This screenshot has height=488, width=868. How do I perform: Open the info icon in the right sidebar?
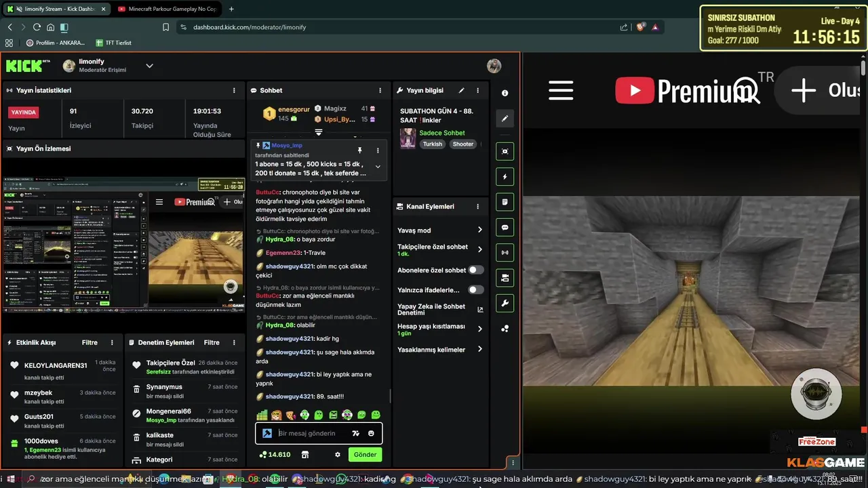pyautogui.click(x=505, y=94)
